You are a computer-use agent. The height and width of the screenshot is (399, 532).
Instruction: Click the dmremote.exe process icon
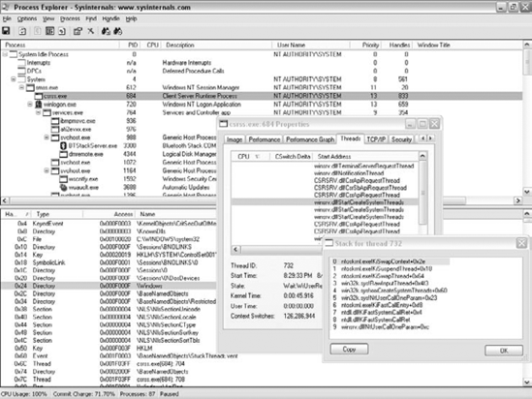(63, 154)
